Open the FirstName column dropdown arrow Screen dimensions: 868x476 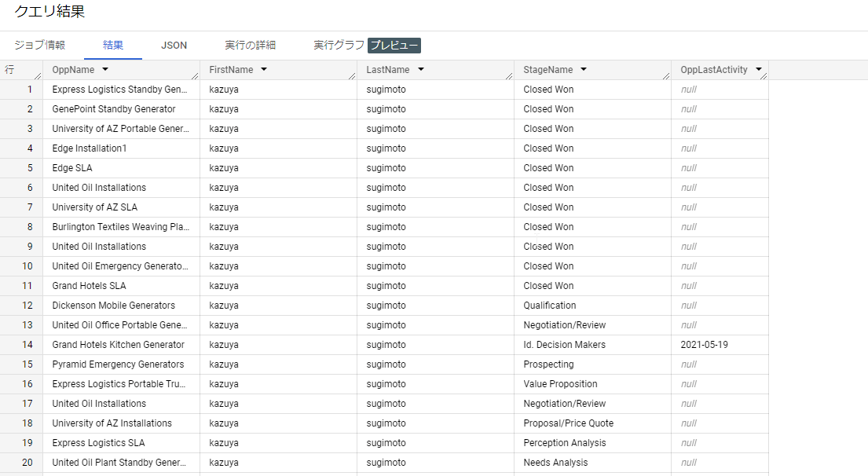click(x=264, y=70)
